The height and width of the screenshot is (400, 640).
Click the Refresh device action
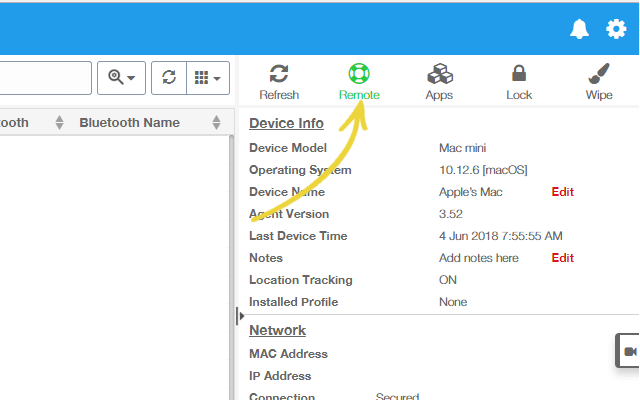pos(279,82)
